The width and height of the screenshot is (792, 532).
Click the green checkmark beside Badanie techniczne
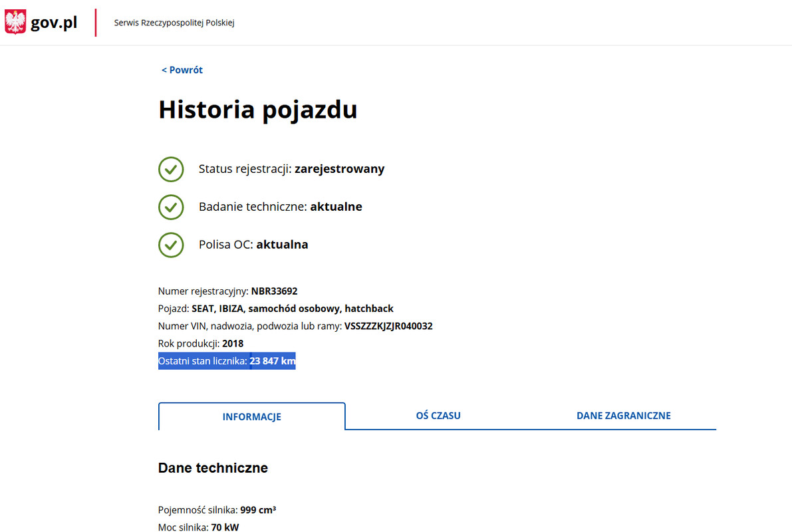[x=171, y=207]
